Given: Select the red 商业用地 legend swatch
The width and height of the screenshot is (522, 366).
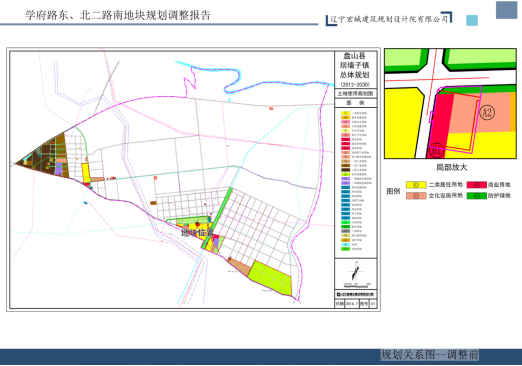Looking at the screenshot, I should (x=477, y=185).
